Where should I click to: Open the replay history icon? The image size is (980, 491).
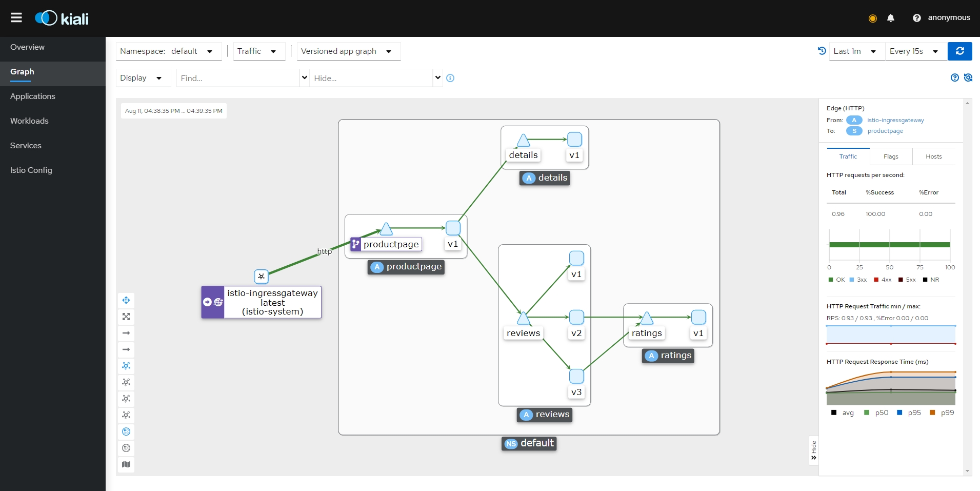(x=822, y=51)
